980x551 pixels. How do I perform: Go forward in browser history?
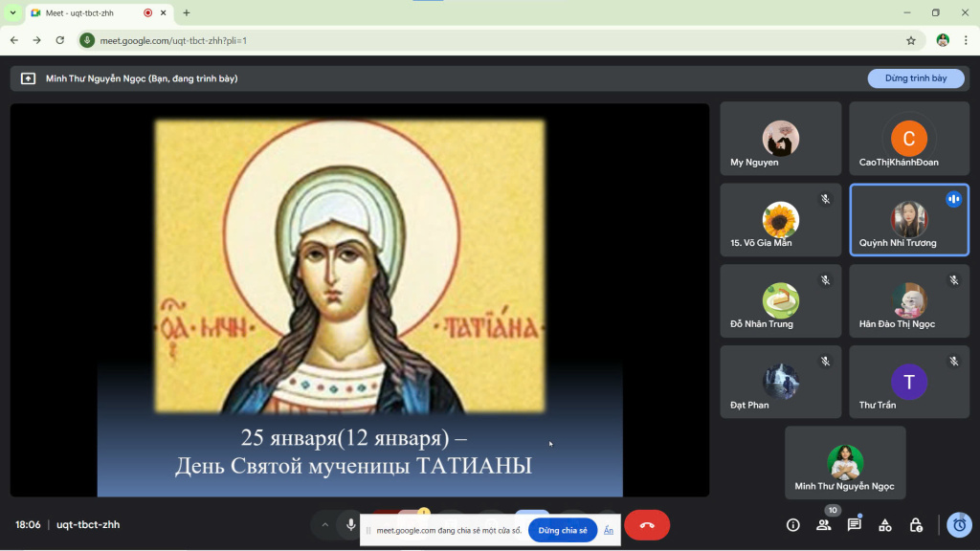(x=37, y=40)
